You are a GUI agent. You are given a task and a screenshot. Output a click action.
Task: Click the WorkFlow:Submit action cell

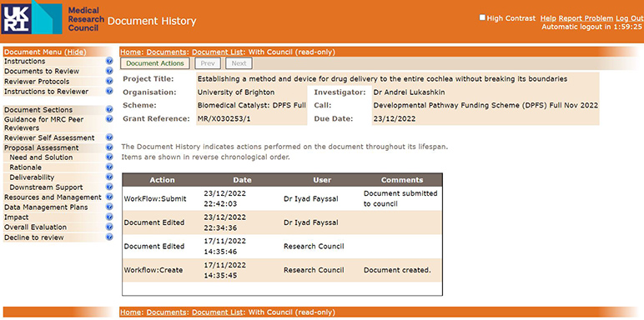[155, 199]
